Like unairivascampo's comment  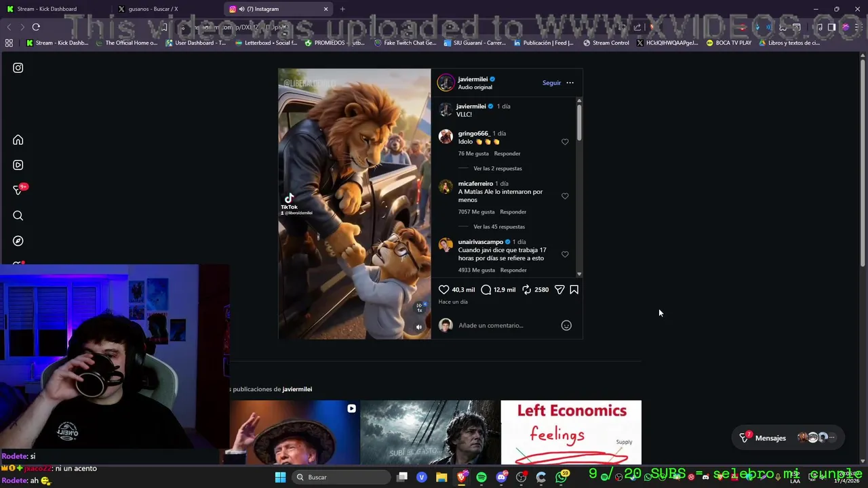click(565, 254)
